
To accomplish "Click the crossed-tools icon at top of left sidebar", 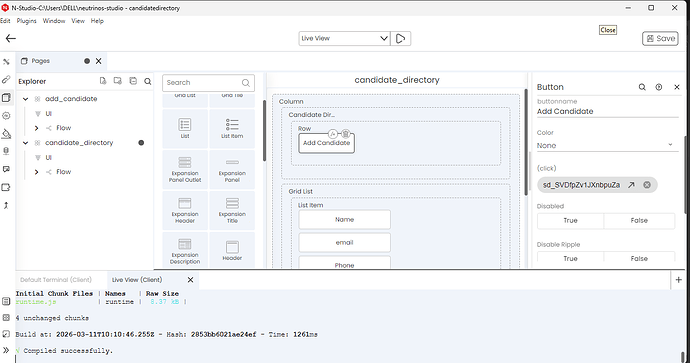I will 6,62.
